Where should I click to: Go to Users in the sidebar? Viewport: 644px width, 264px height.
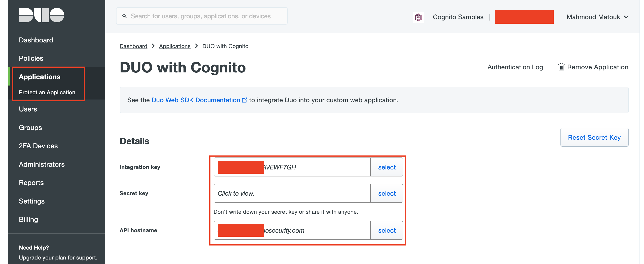click(x=28, y=109)
